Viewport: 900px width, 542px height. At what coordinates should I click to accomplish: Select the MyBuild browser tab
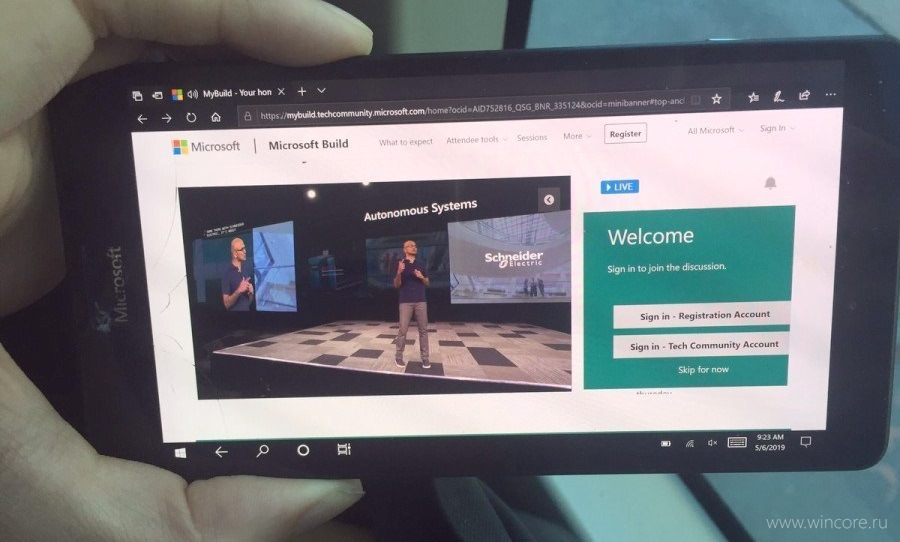230,94
